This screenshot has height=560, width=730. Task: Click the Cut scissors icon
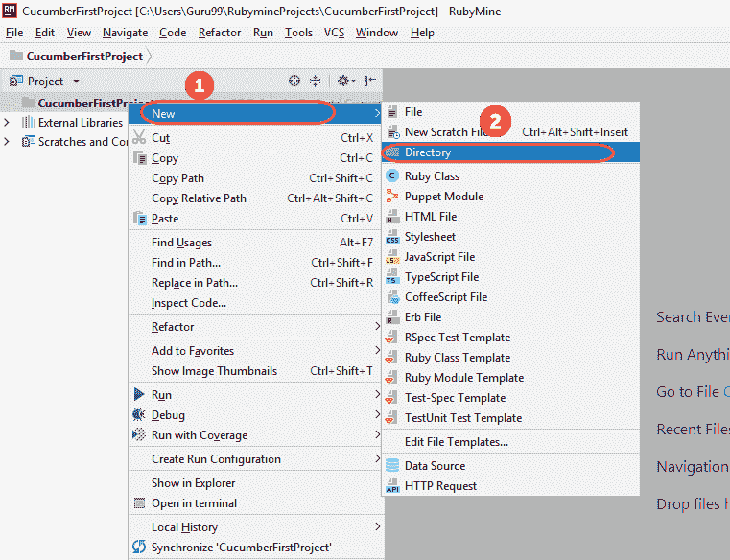pyautogui.click(x=139, y=137)
